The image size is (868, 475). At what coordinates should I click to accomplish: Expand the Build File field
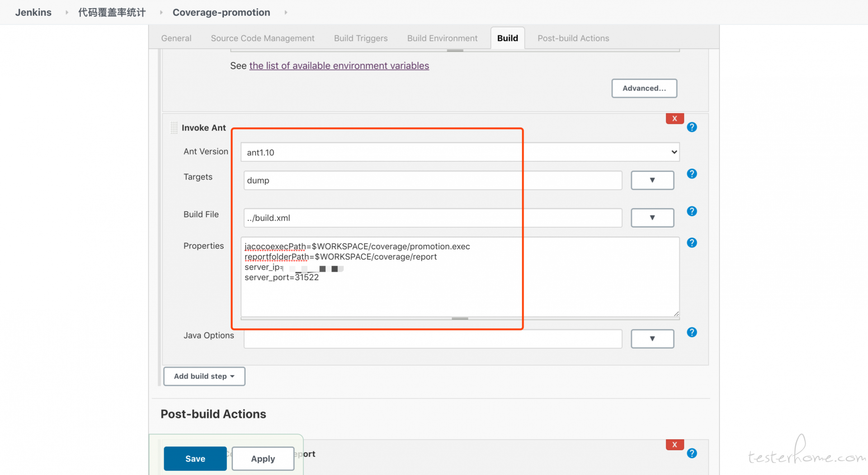pyautogui.click(x=652, y=218)
